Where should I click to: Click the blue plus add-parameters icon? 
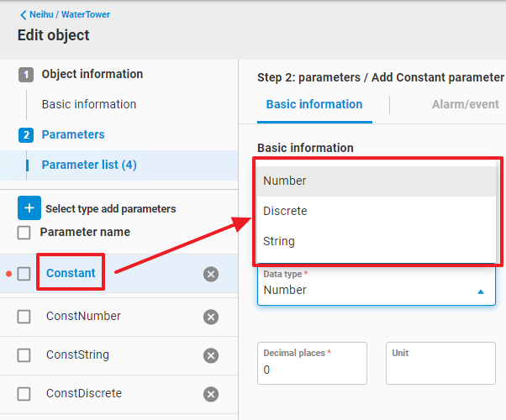pos(29,207)
